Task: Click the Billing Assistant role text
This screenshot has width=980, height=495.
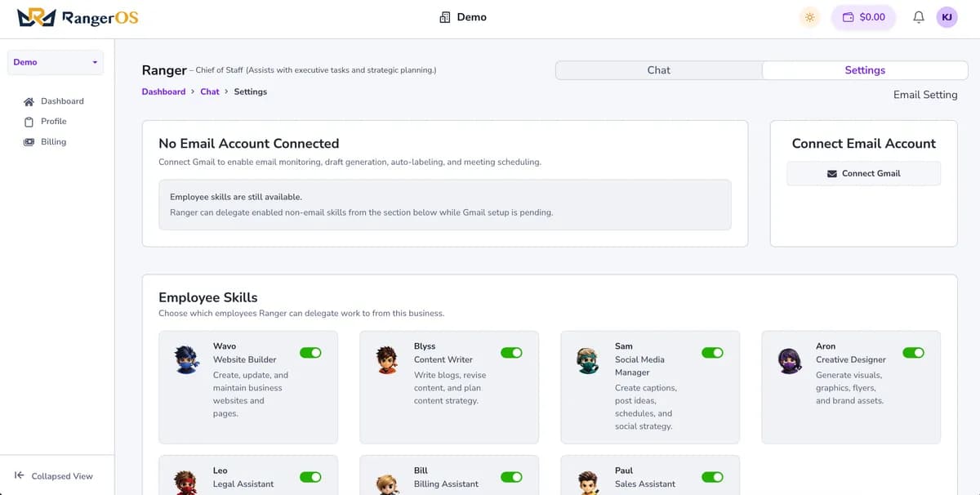Action: point(446,484)
